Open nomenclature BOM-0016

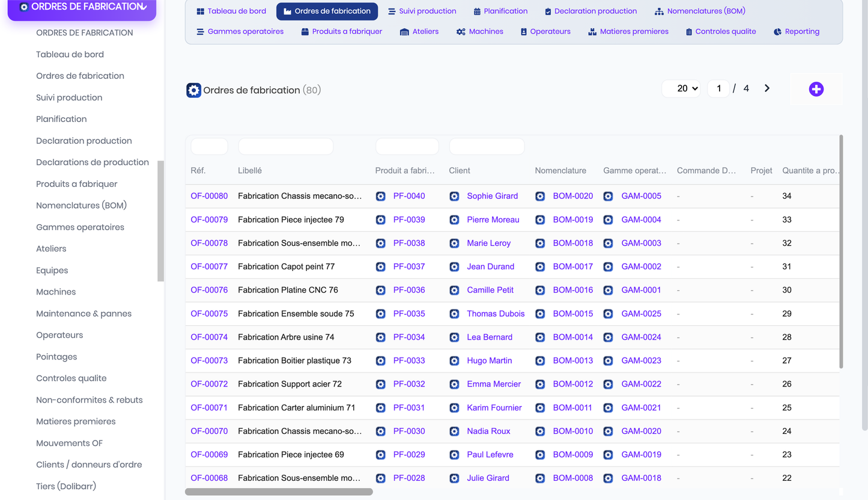(x=573, y=290)
